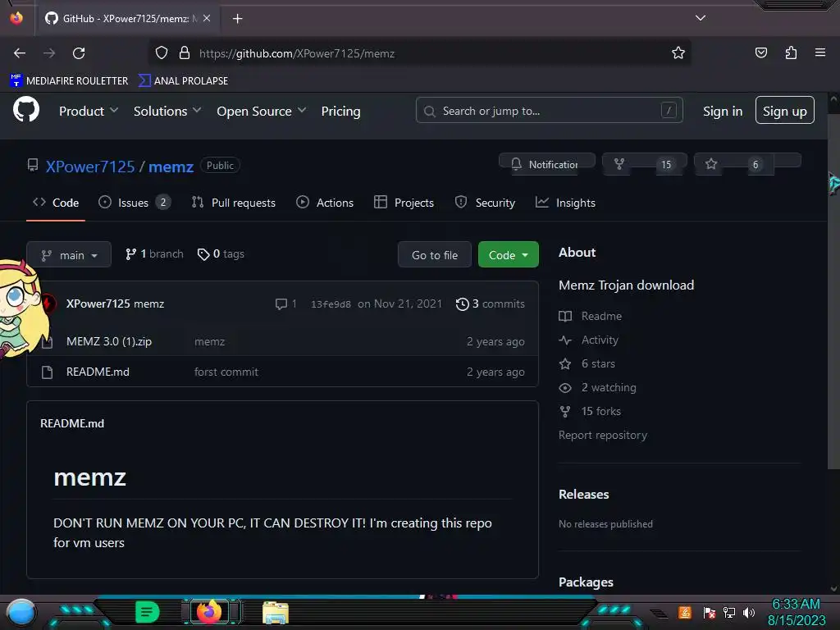Open a new browser tab with plus
Screen dimensions: 840x630
point(237,19)
